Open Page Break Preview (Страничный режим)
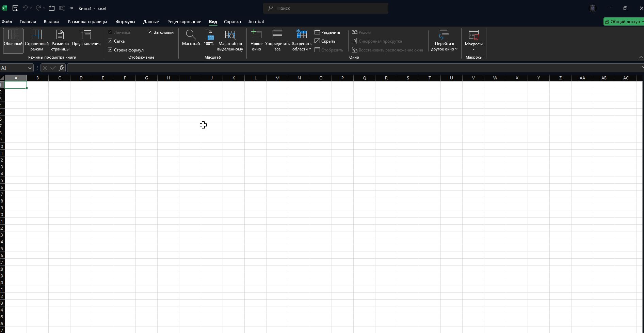This screenshot has width=644, height=333. (37, 41)
